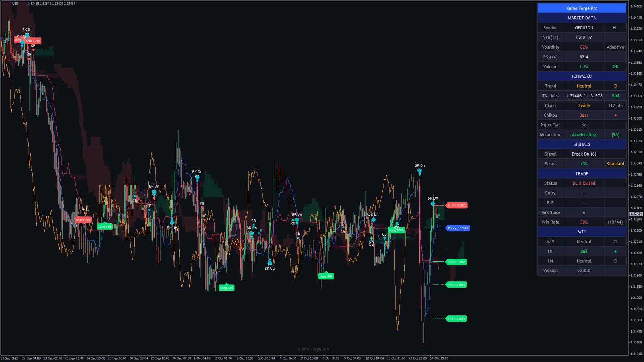This screenshot has width=644, height=362.
Task: Click the Win Rate 30% value
Action: point(584,222)
